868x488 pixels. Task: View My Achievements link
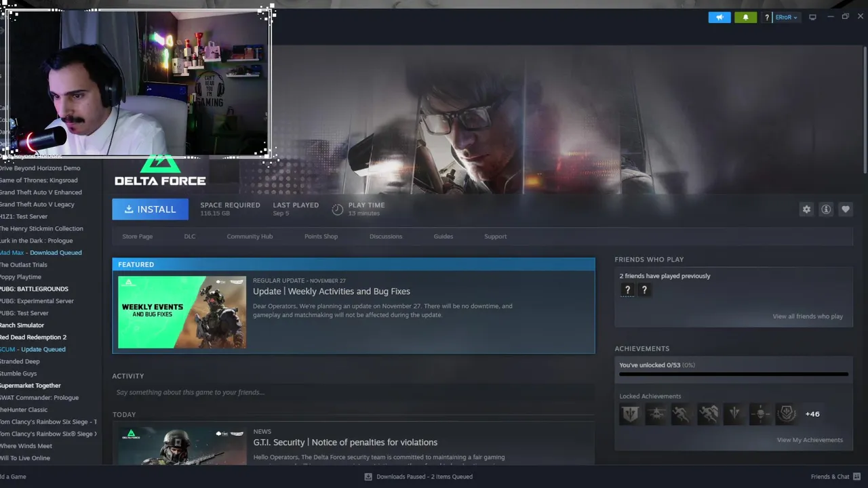pos(810,440)
